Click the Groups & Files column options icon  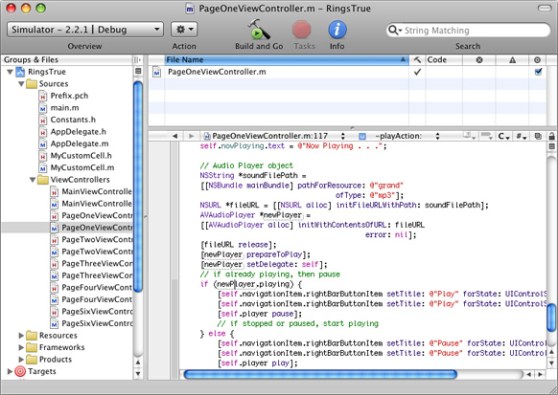click(x=137, y=60)
